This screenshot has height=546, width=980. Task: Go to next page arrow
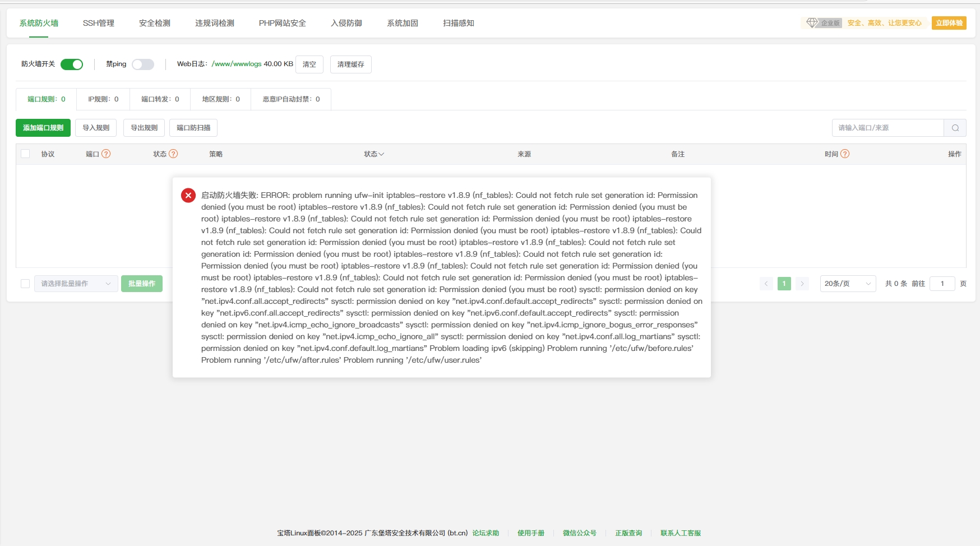(802, 284)
